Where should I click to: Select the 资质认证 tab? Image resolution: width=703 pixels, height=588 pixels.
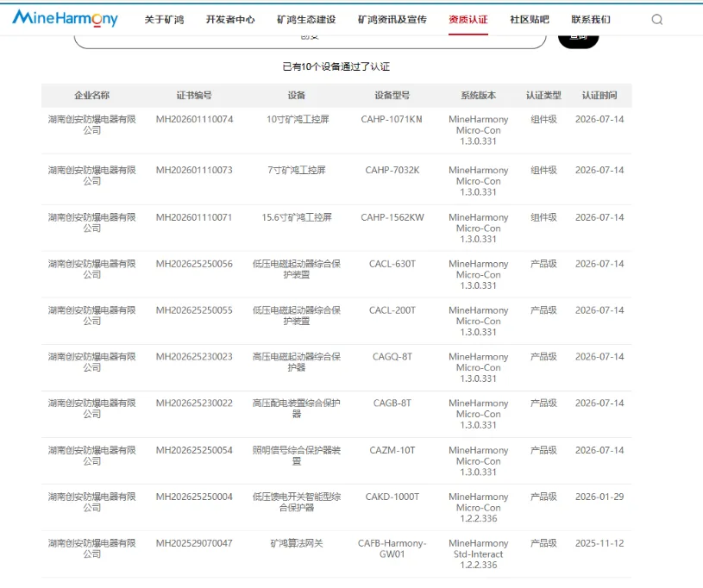pos(468,19)
